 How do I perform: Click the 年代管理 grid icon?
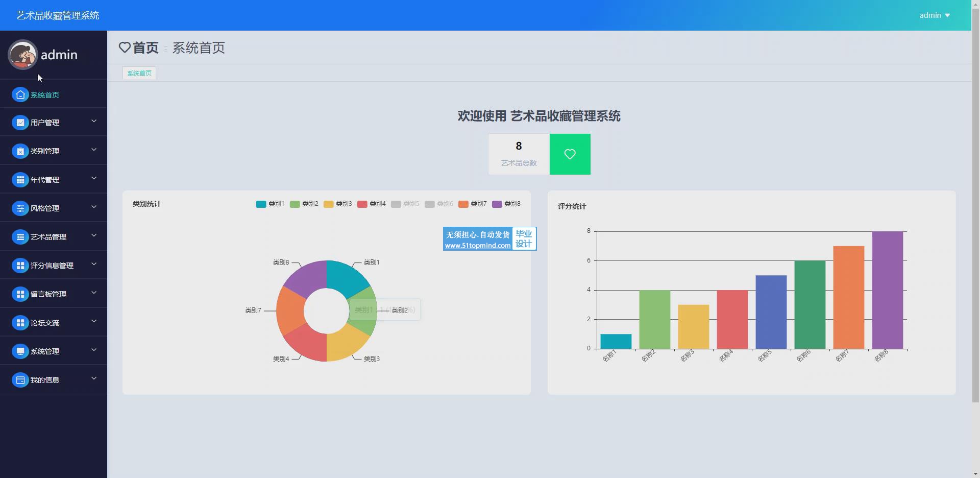[20, 180]
